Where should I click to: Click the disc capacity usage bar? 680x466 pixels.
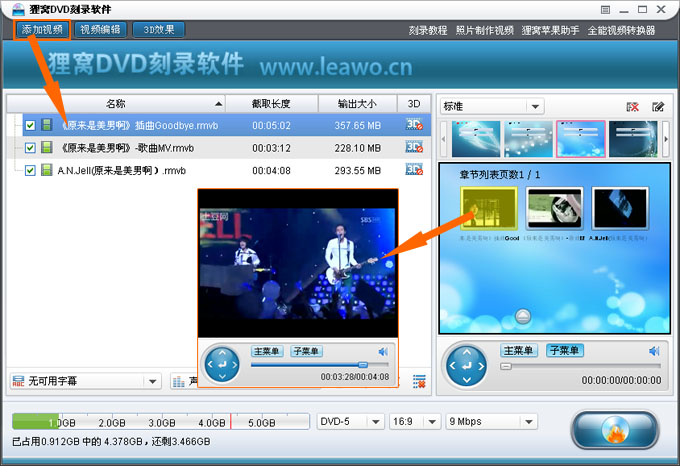(161, 421)
